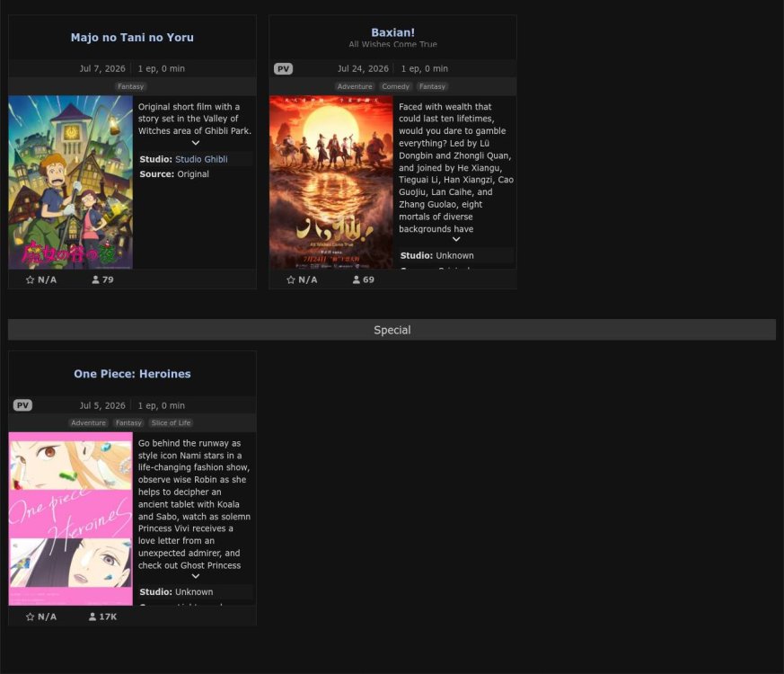Expand the One Piece: Heroines synopsis chevron

pyautogui.click(x=196, y=576)
